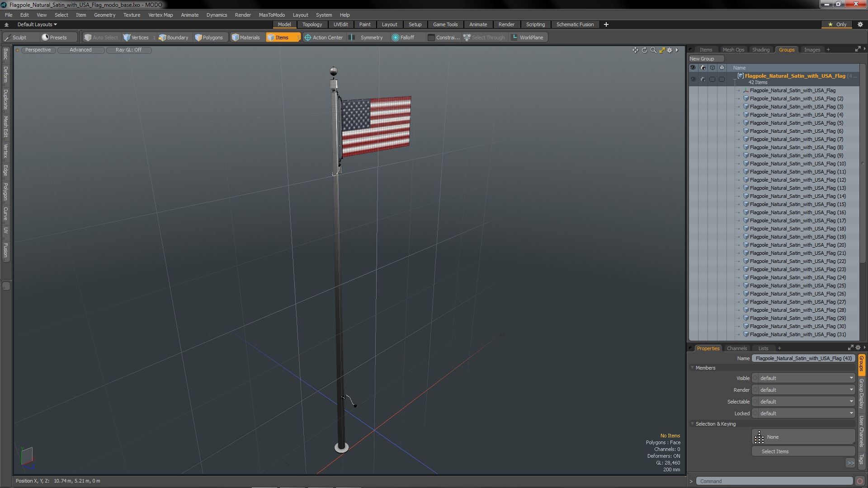
Task: Collapse the Members section
Action: coord(692,368)
